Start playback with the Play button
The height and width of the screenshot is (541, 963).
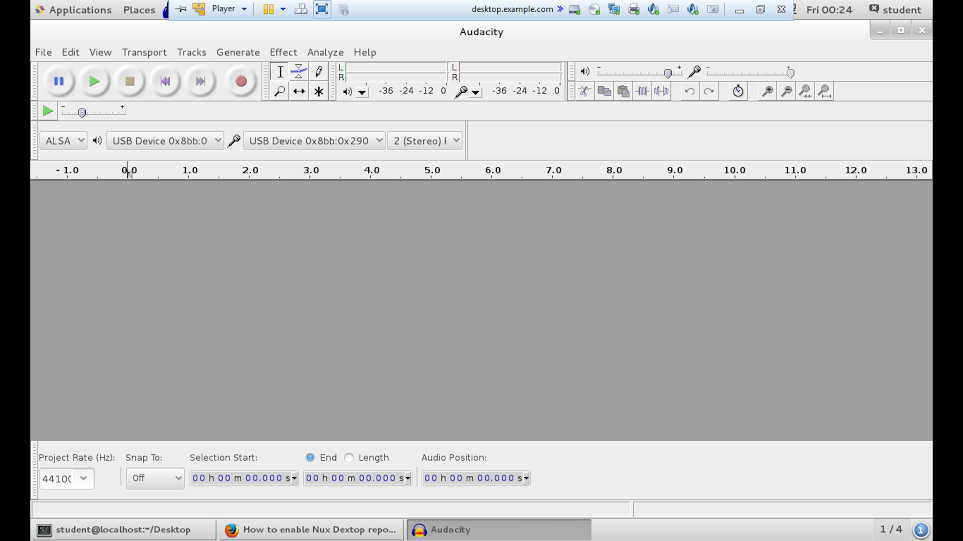(x=94, y=81)
